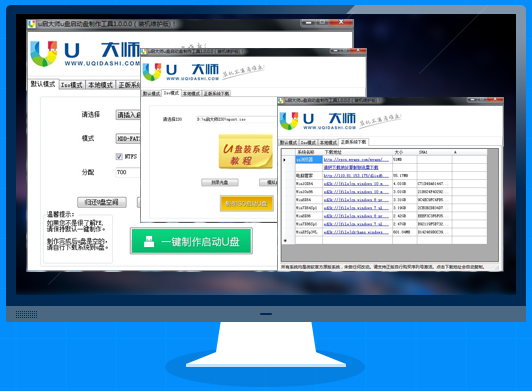Open download link in Win10x86 row
The image size is (532, 391).
[356, 192]
